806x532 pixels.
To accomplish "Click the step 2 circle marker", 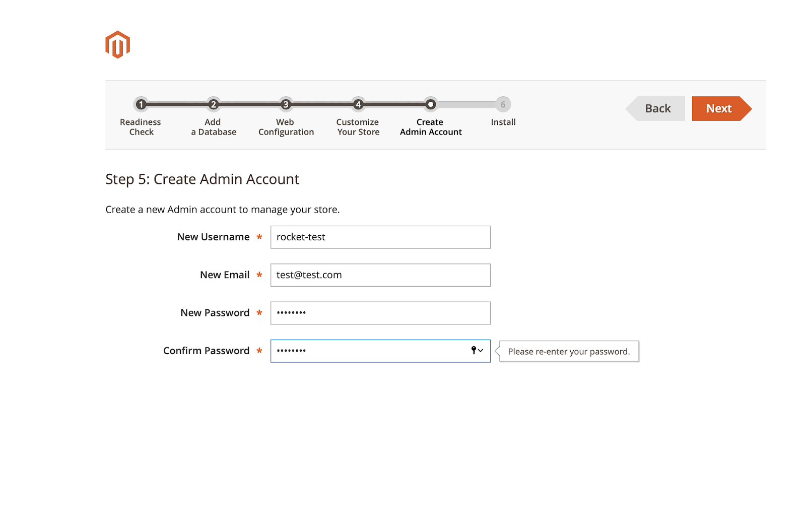I will [x=214, y=104].
